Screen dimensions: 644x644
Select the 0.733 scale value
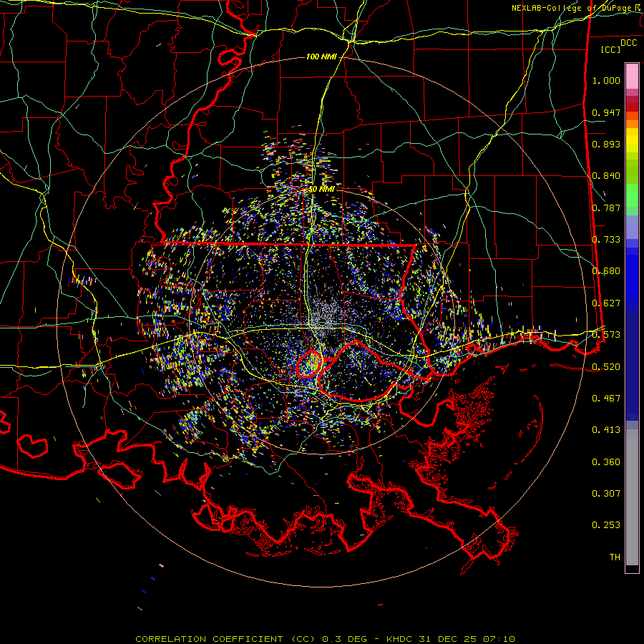(606, 240)
